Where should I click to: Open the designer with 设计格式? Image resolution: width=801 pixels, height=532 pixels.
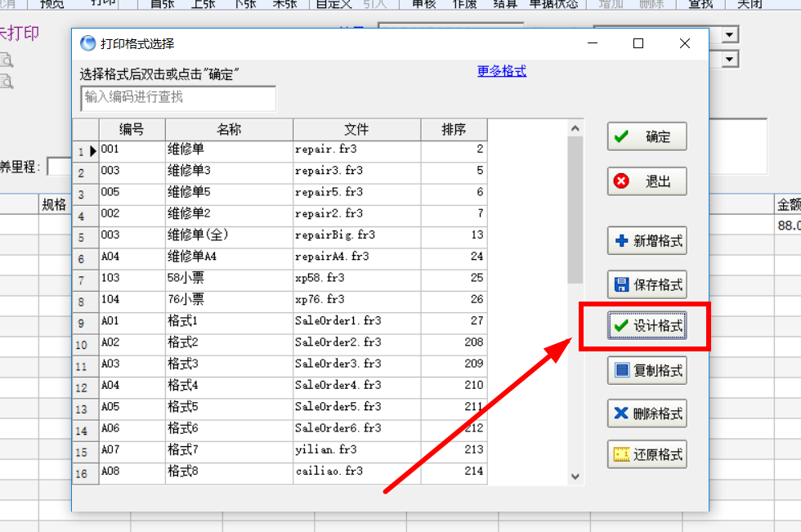click(647, 326)
